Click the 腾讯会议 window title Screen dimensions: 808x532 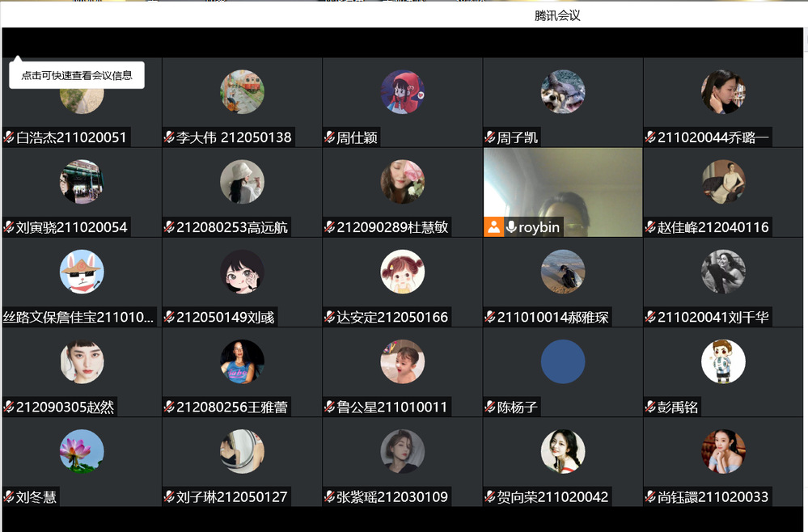click(x=557, y=16)
